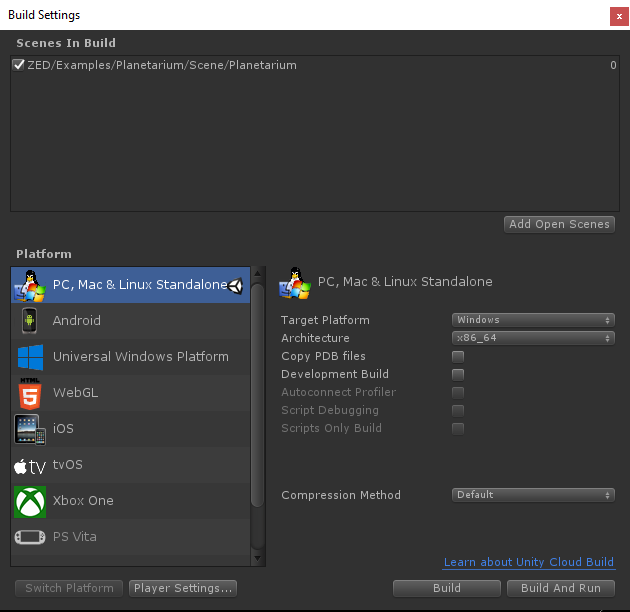Image resolution: width=630 pixels, height=612 pixels.
Task: Select the Android platform
Action: (131, 321)
